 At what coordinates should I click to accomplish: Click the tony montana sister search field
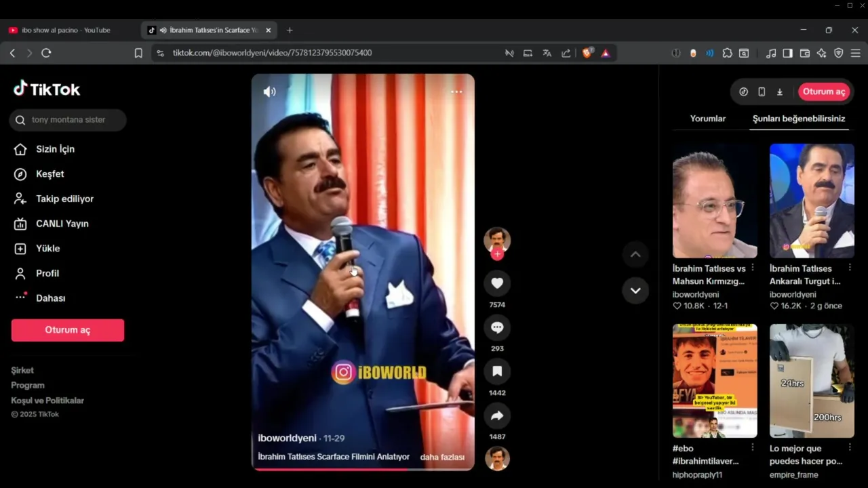[68, 120]
